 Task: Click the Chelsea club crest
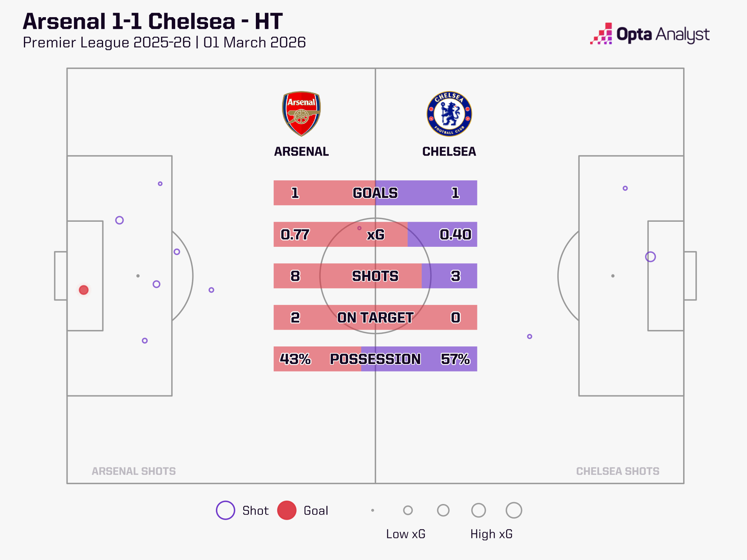(x=449, y=113)
